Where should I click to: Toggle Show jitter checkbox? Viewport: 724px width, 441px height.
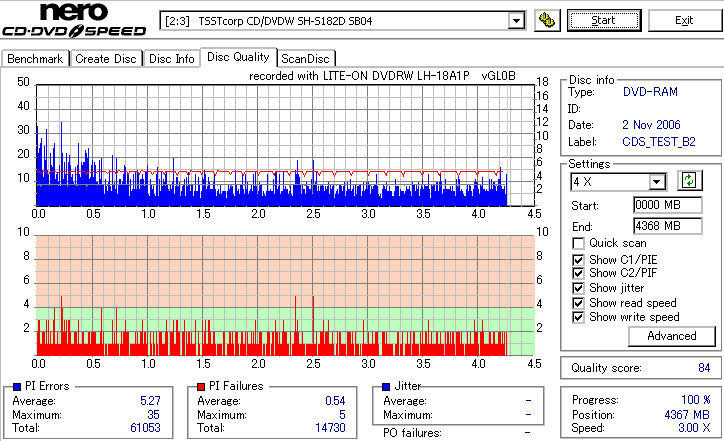click(x=578, y=288)
